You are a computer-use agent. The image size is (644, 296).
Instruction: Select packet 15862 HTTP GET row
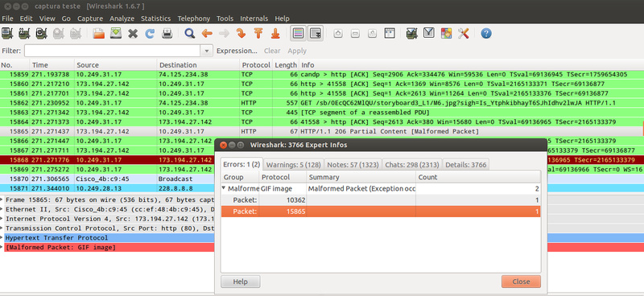tap(321, 103)
